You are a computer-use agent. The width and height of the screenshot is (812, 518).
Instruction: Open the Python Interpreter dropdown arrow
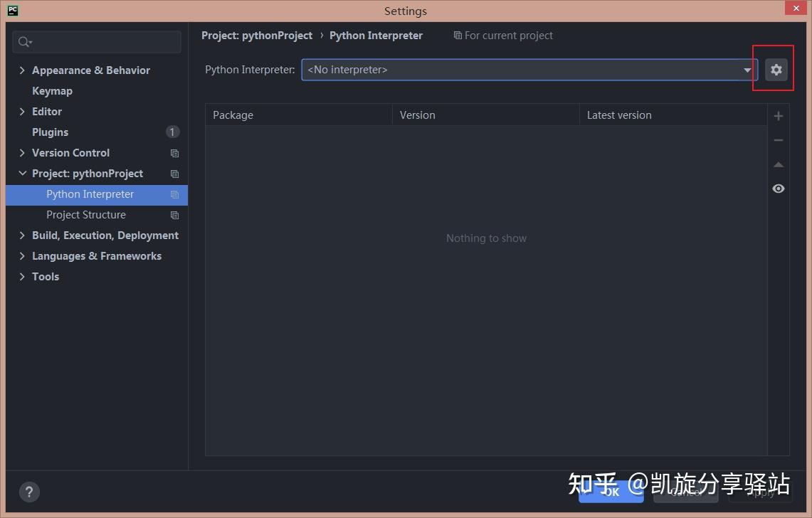(747, 70)
